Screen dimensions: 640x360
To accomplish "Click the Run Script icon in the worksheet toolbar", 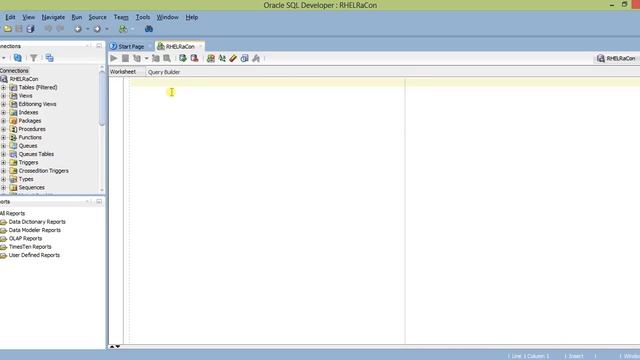I will point(137,58).
